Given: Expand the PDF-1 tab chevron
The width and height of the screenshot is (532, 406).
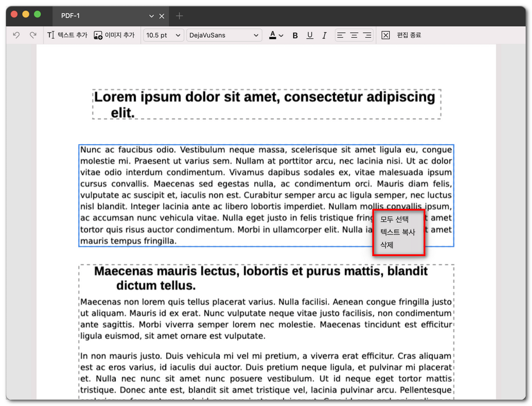Looking at the screenshot, I should pyautogui.click(x=152, y=16).
